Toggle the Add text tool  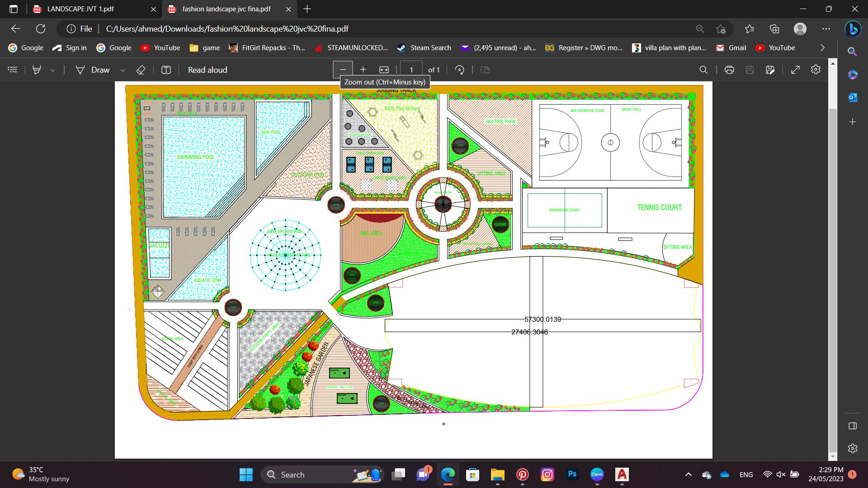coord(166,70)
